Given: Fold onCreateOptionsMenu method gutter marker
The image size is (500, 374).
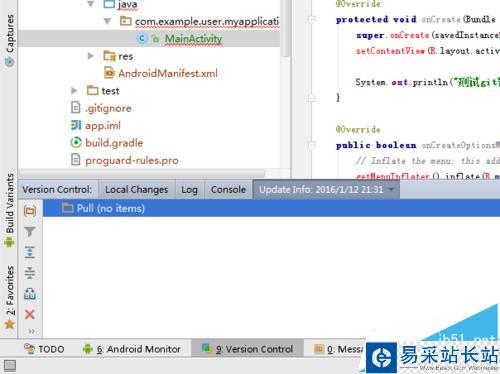Looking at the screenshot, I should point(312,145).
